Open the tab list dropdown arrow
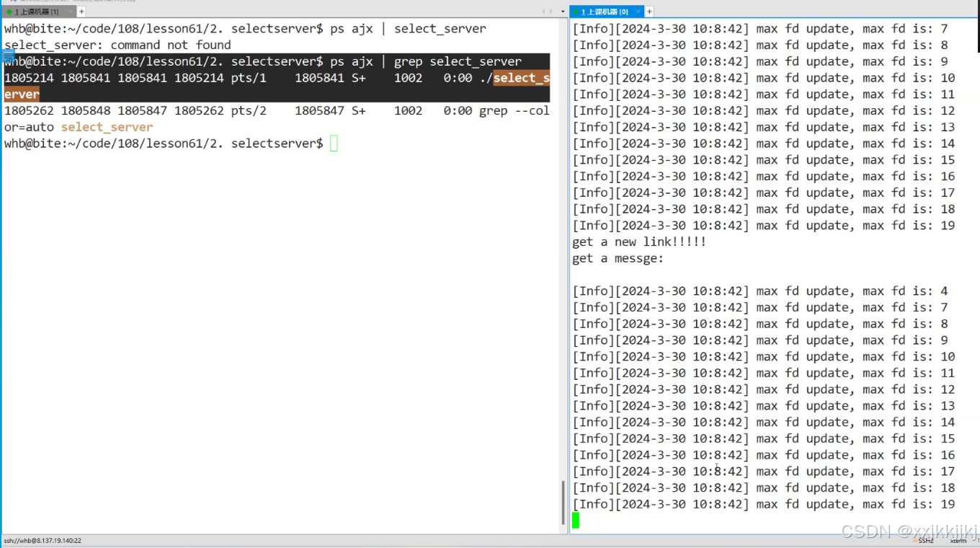 pyautogui.click(x=562, y=12)
